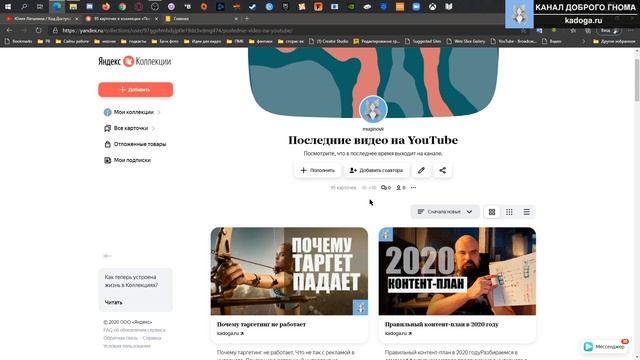Open the Мессенджер button
Screen dimensions: 640x360
pos(605,347)
